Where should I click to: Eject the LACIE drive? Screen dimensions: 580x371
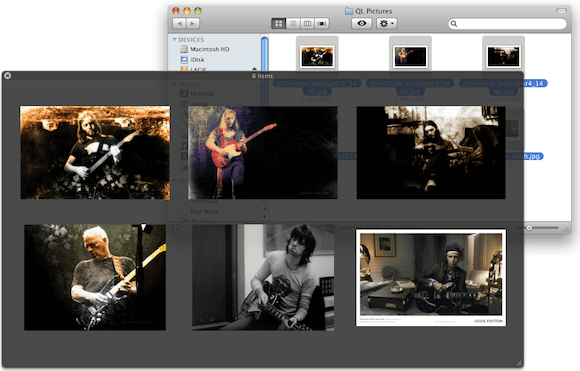point(254,69)
